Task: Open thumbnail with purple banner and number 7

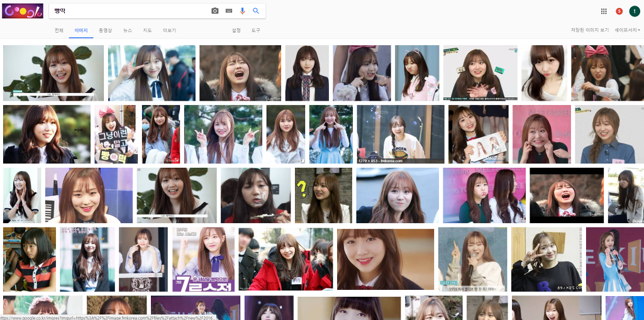Action: pyautogui.click(x=203, y=260)
